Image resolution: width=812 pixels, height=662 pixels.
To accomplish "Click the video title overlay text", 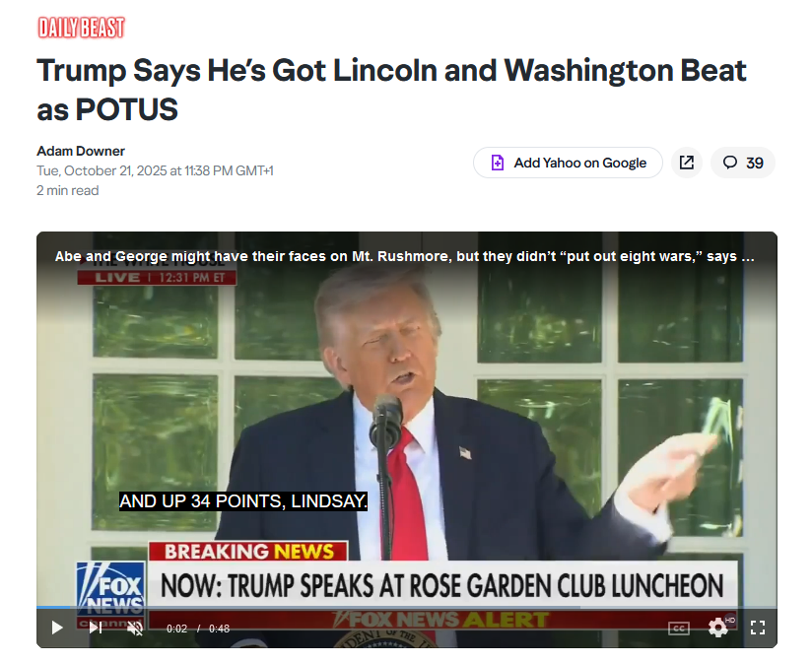I will 404,256.
